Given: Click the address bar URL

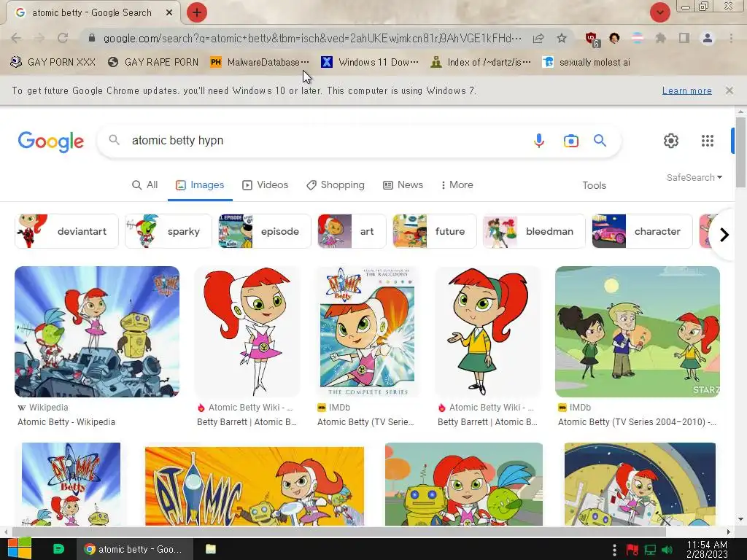Looking at the screenshot, I should (x=312, y=38).
